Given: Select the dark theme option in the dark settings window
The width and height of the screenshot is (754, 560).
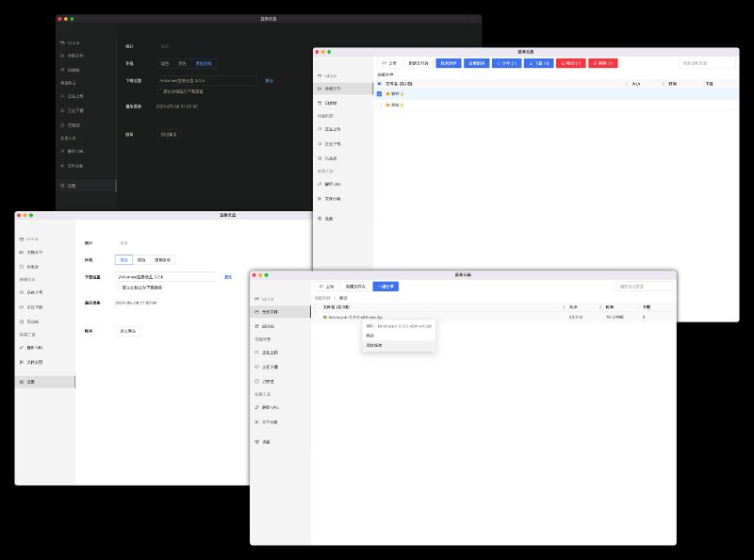Looking at the screenshot, I should [182, 63].
